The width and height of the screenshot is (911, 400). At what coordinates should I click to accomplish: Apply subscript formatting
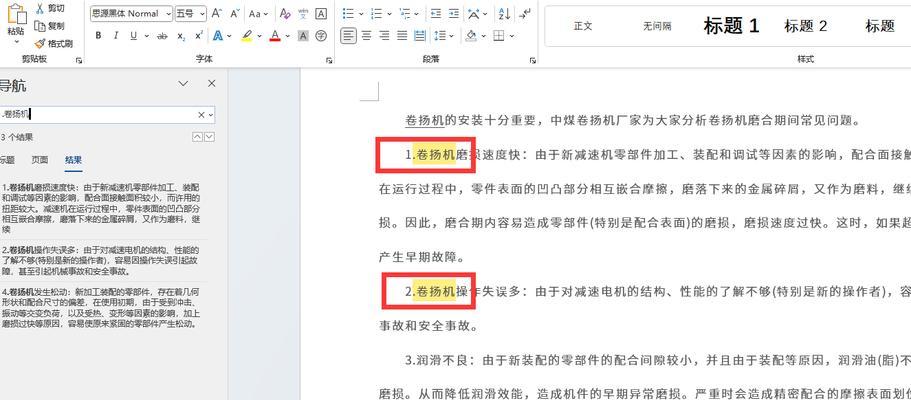[181, 36]
